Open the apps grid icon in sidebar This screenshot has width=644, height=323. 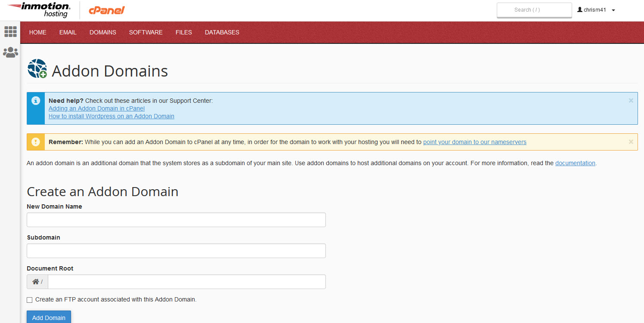[x=10, y=31]
